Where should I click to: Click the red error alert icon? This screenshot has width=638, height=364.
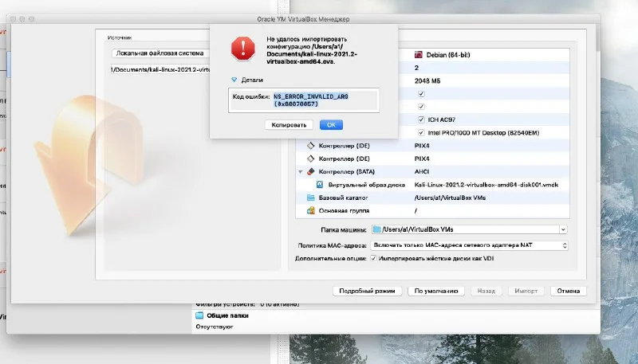[x=242, y=49]
